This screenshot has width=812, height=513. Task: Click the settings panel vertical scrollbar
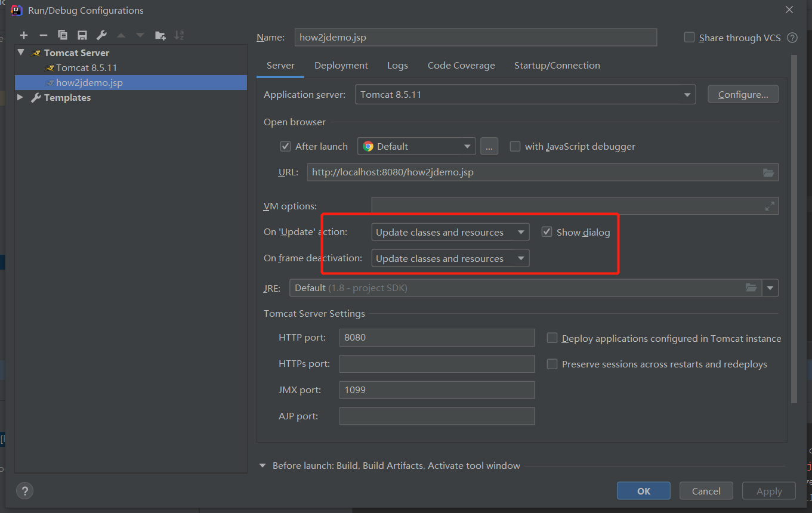click(794, 230)
